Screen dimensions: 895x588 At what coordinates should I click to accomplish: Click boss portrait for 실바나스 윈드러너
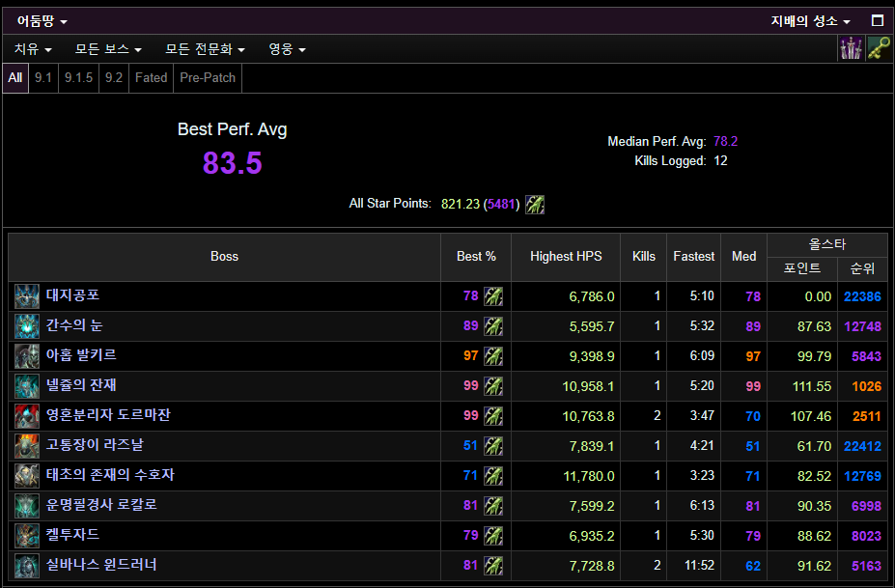pos(27,566)
